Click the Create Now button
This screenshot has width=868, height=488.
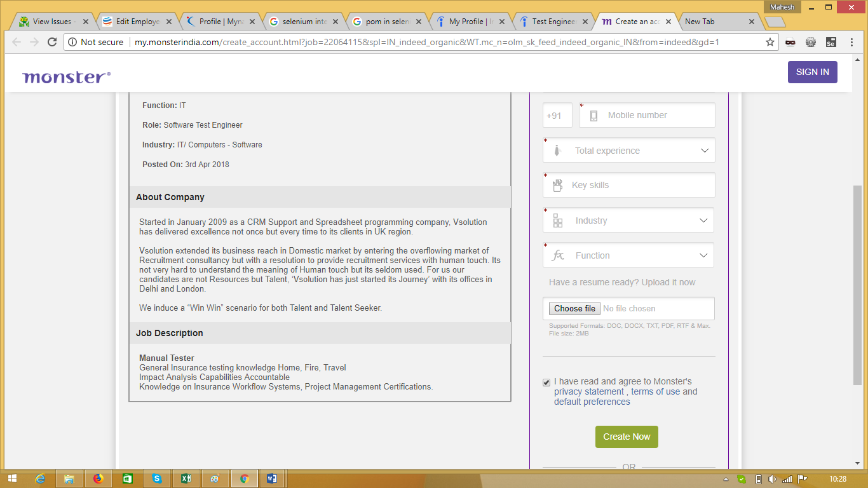click(x=627, y=437)
